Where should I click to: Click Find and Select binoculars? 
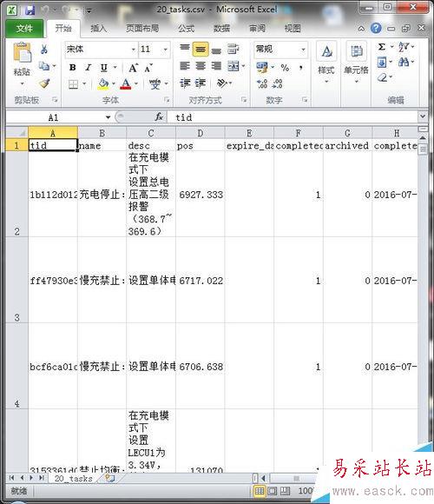pos(404,62)
